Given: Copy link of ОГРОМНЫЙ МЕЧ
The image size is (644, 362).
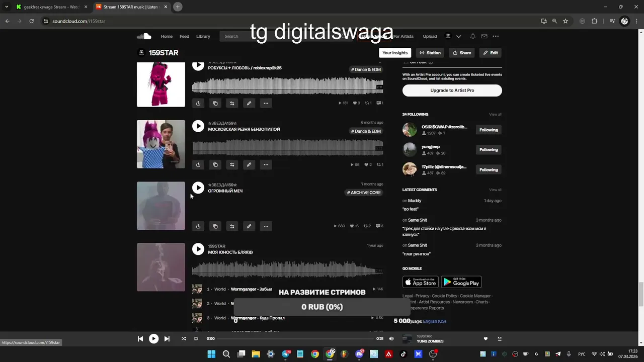Looking at the screenshot, I should (x=215, y=226).
